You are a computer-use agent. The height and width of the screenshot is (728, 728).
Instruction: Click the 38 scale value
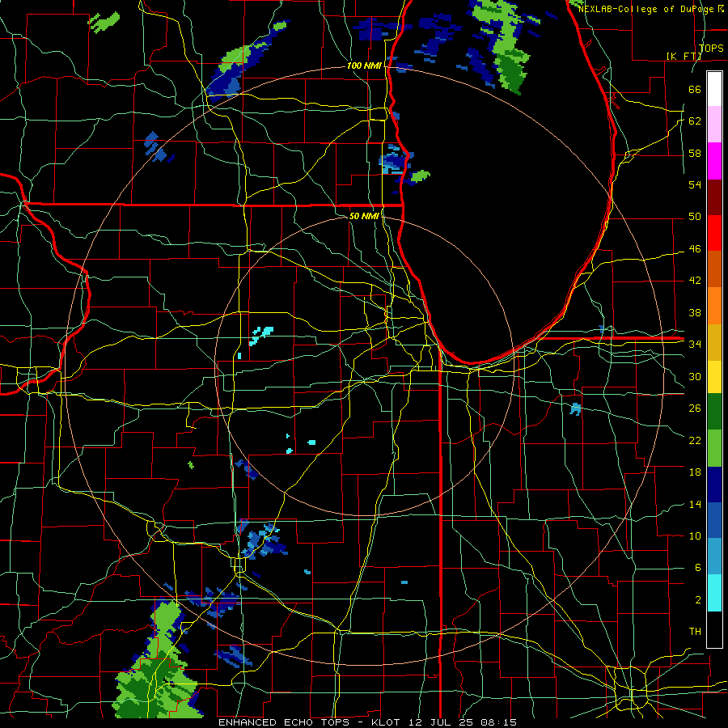coord(695,312)
